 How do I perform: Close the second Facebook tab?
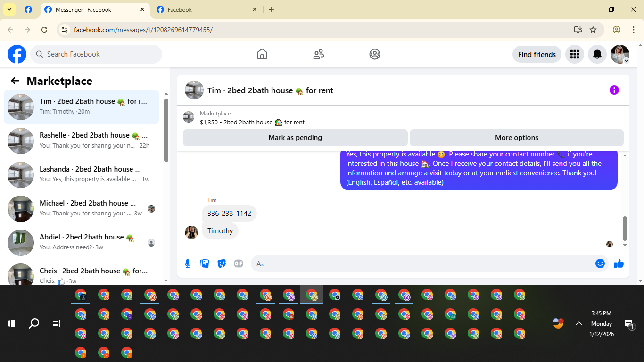[x=255, y=9]
